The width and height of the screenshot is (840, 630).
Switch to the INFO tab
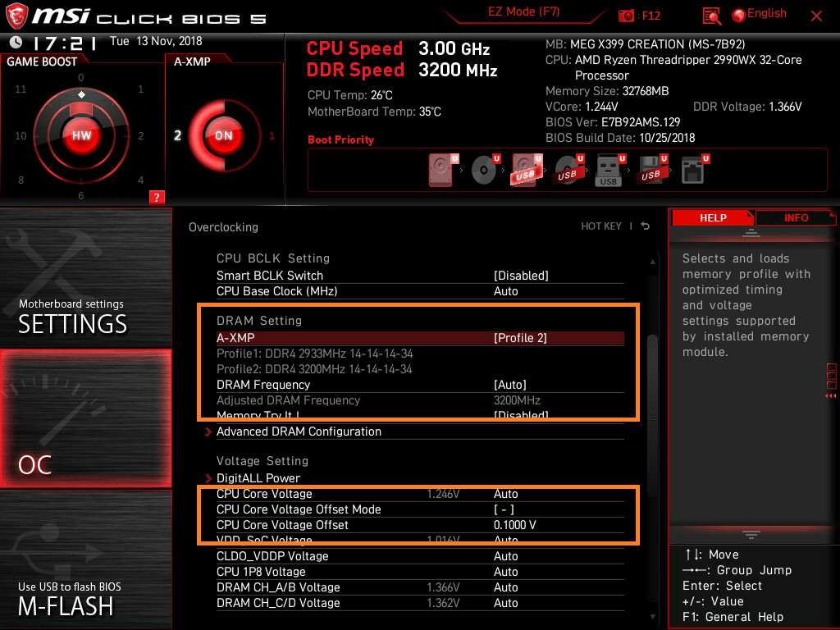[x=796, y=218]
